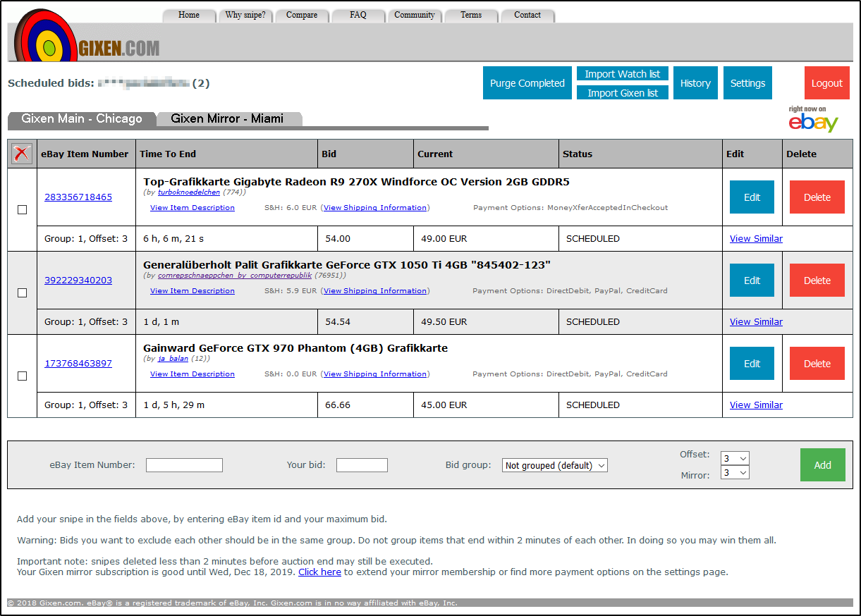Click Add to schedule a new snipe
Viewport: 861px width, 616px height.
[x=822, y=464]
